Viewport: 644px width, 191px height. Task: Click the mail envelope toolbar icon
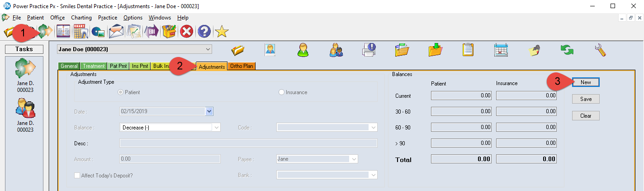[116, 32]
